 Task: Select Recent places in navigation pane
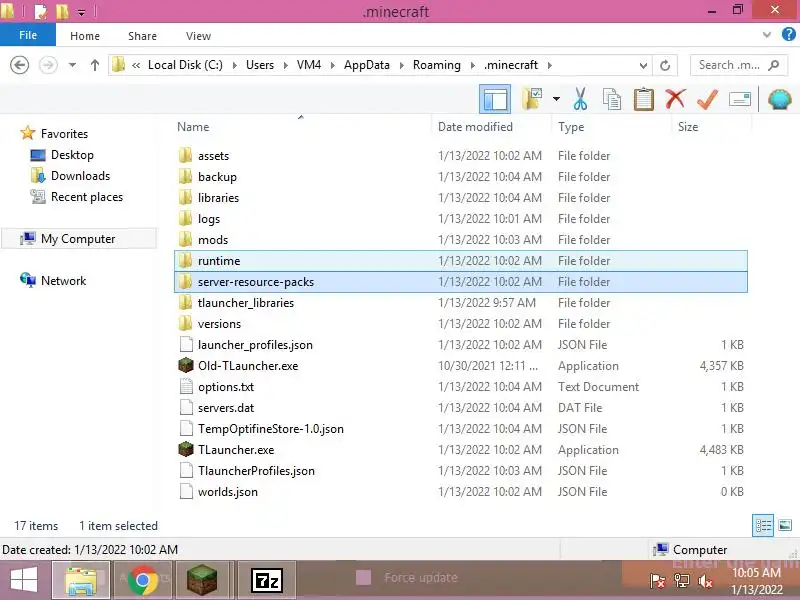tap(77, 197)
